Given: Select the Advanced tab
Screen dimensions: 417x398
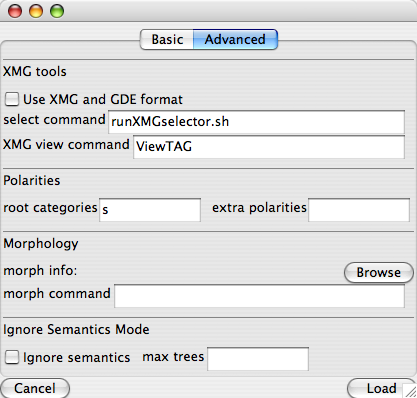Looking at the screenshot, I should coord(235,39).
